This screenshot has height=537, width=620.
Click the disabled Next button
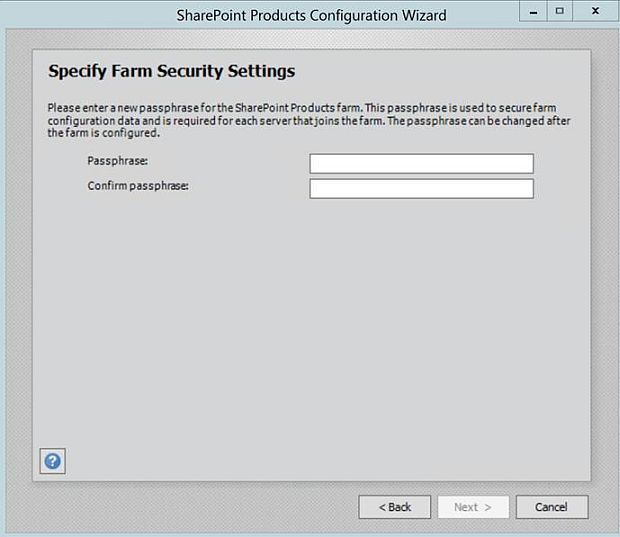[473, 507]
